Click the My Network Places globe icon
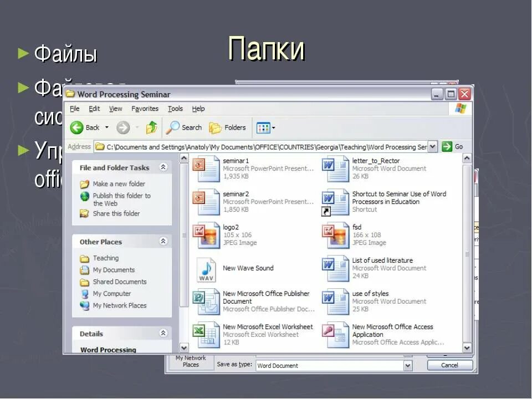532x399 pixels. click(x=84, y=306)
